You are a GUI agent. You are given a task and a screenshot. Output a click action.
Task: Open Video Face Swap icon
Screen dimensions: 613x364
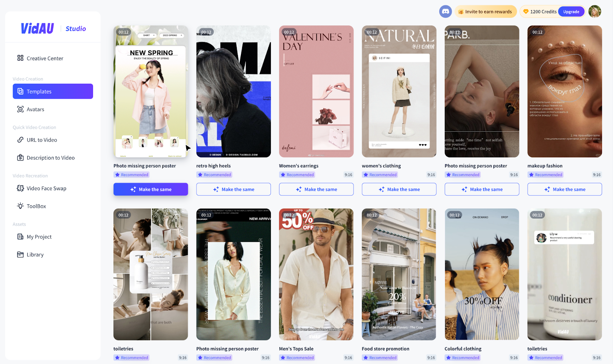coord(20,188)
